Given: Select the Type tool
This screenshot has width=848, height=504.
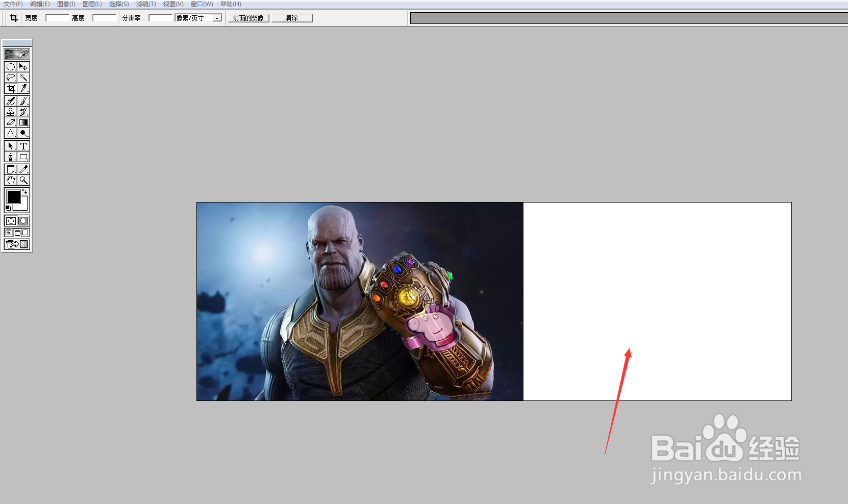Looking at the screenshot, I should pos(23,146).
